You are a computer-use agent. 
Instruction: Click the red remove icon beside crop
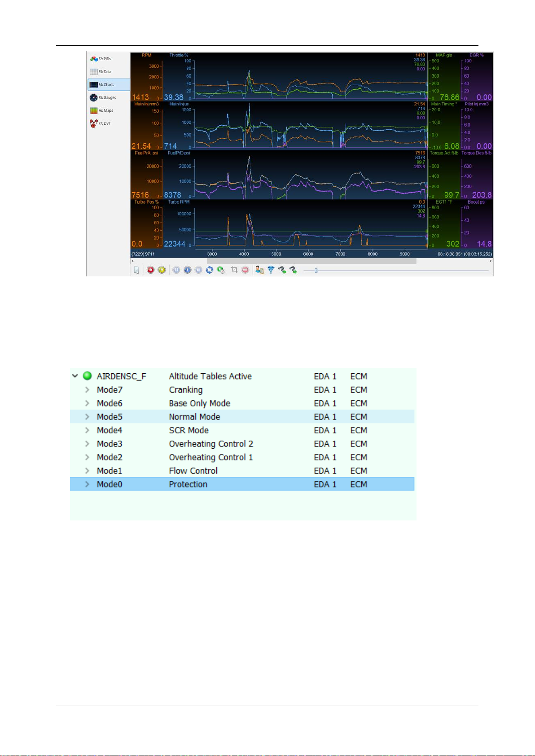point(245,270)
